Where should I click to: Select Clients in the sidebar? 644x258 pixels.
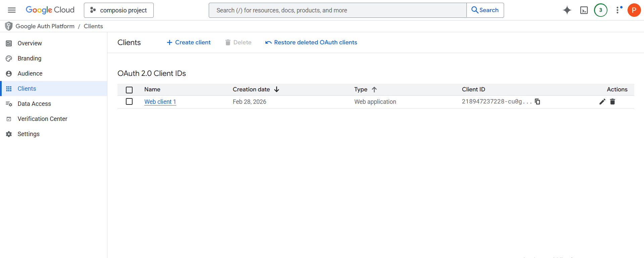click(x=54, y=89)
